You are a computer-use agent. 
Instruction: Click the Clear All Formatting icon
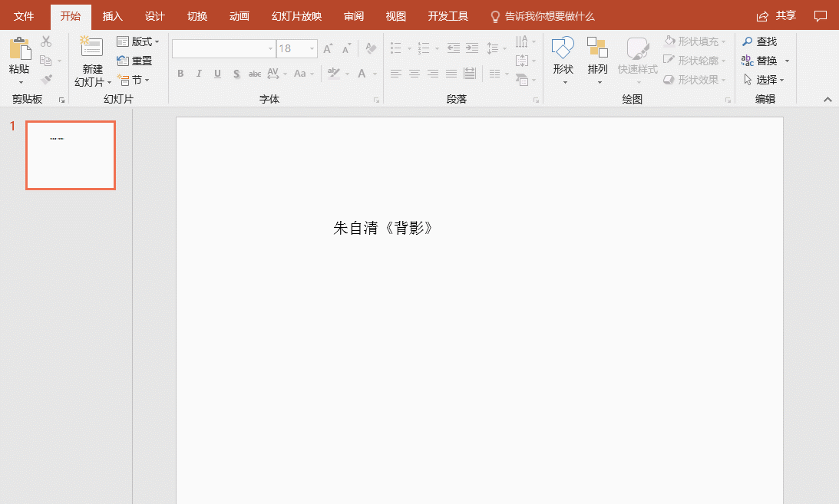click(370, 48)
